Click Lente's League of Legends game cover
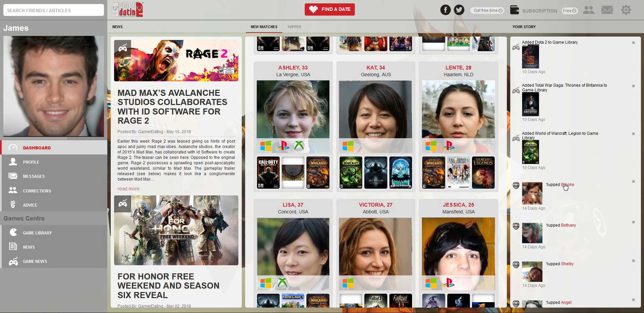 (483, 172)
